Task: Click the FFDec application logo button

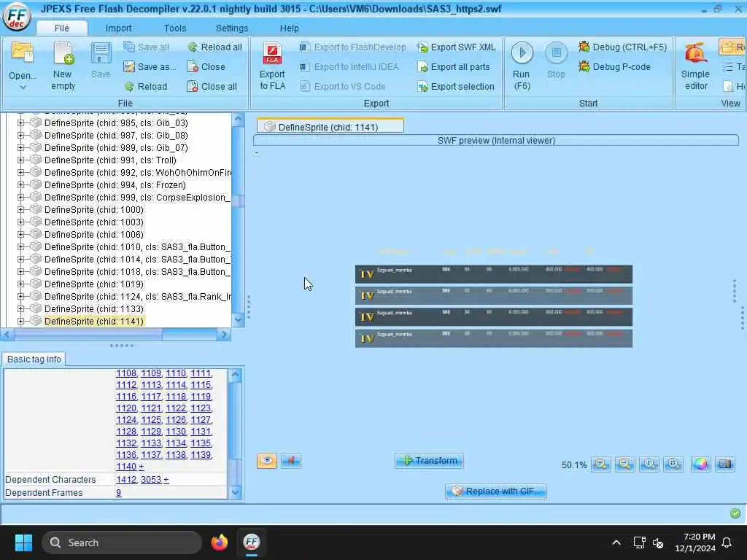Action: (17, 17)
